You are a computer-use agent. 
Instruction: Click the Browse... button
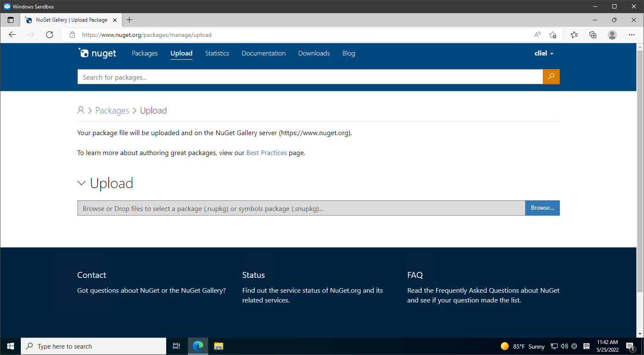[x=542, y=208]
